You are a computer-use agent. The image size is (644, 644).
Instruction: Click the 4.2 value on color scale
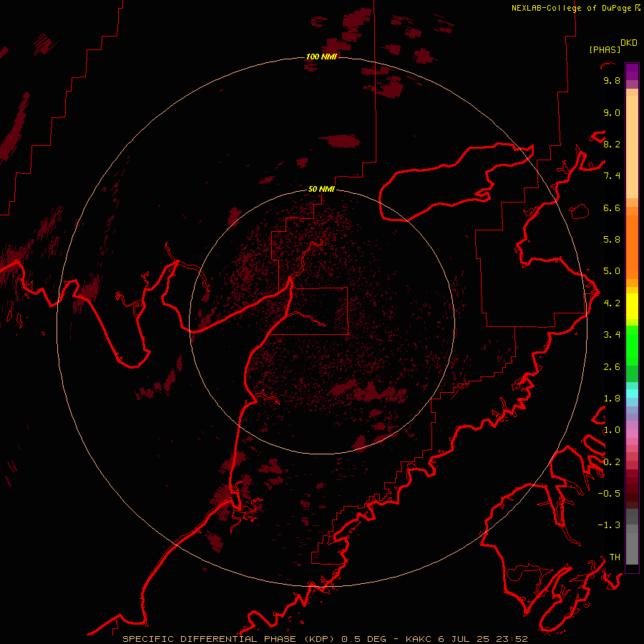pos(612,303)
